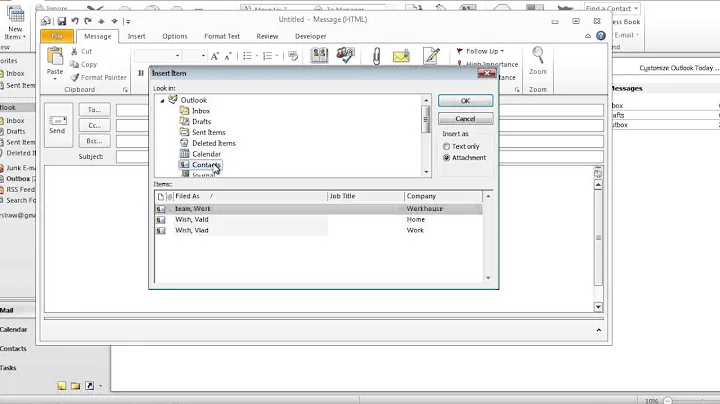The image size is (720, 404).
Task: Click Cancel in Insert Item dialog
Action: click(466, 119)
